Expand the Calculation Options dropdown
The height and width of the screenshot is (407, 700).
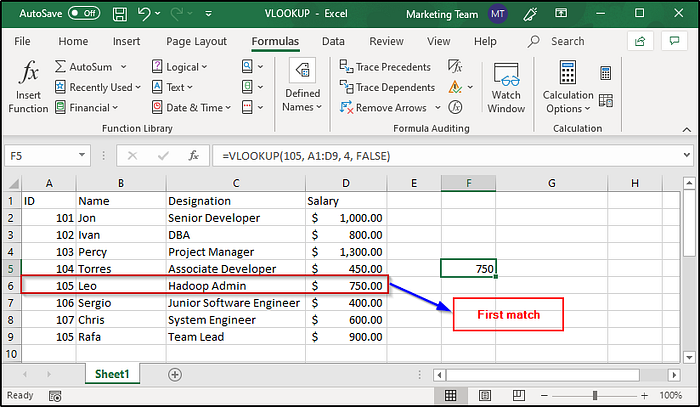[568, 87]
